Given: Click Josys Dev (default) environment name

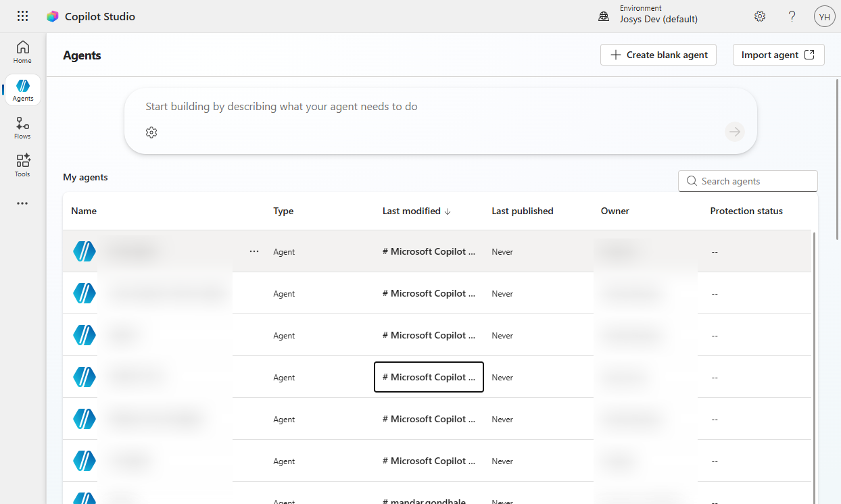Looking at the screenshot, I should [658, 19].
